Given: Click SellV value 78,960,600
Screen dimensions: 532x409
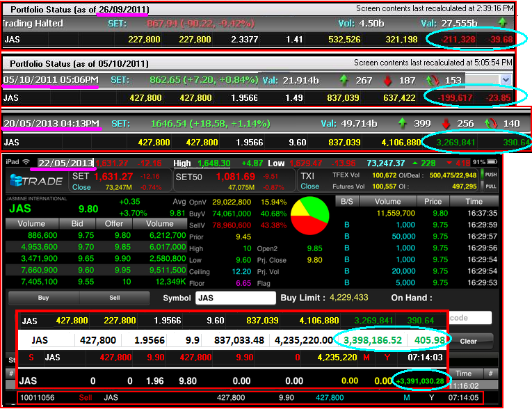Looking at the screenshot, I should [x=232, y=225].
